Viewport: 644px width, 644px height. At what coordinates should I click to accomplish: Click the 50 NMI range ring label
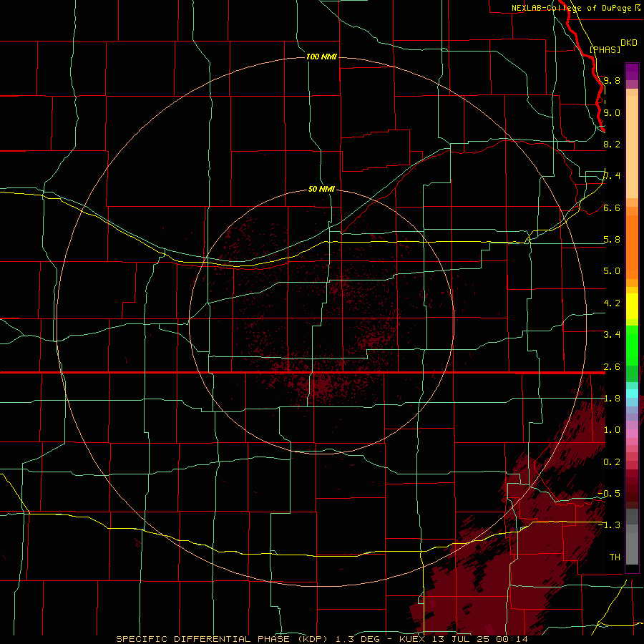(x=321, y=189)
